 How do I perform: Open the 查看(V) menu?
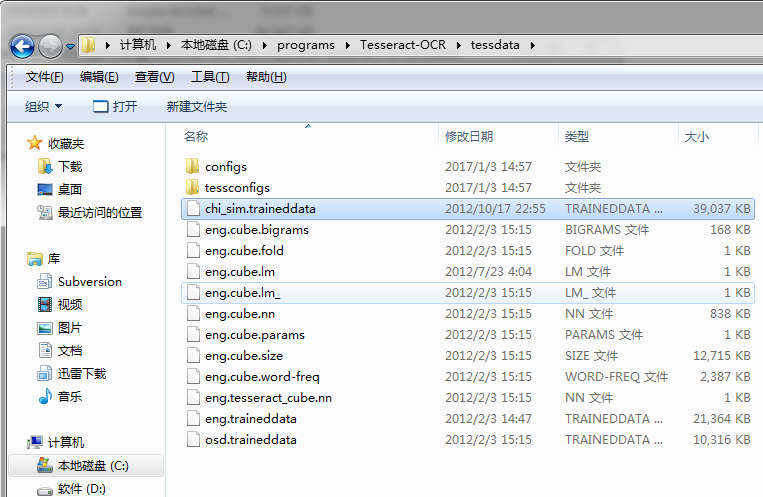154,77
